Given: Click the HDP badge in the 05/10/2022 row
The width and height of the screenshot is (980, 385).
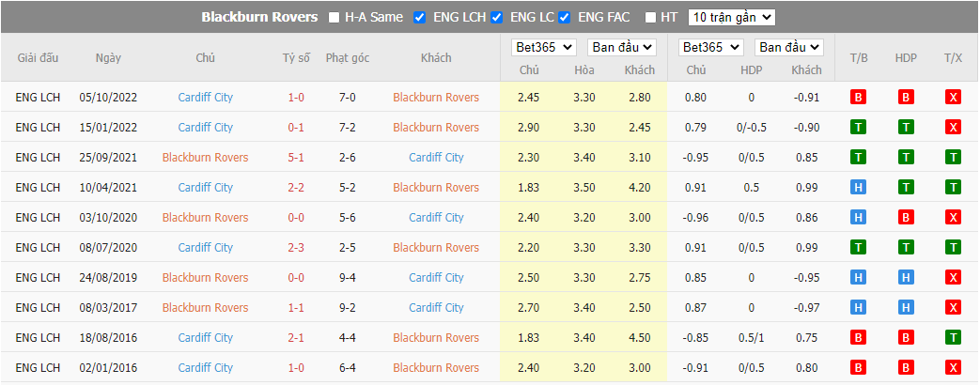Looking at the screenshot, I should coord(907,98).
